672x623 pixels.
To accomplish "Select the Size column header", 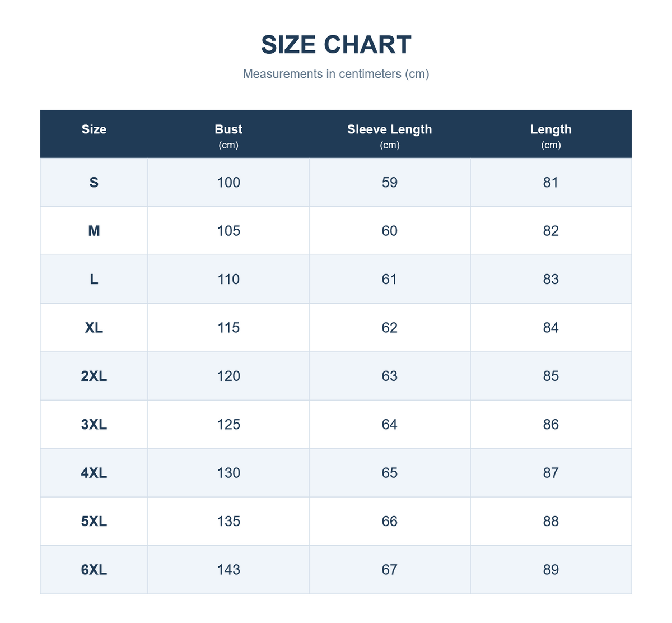I will coord(94,129).
